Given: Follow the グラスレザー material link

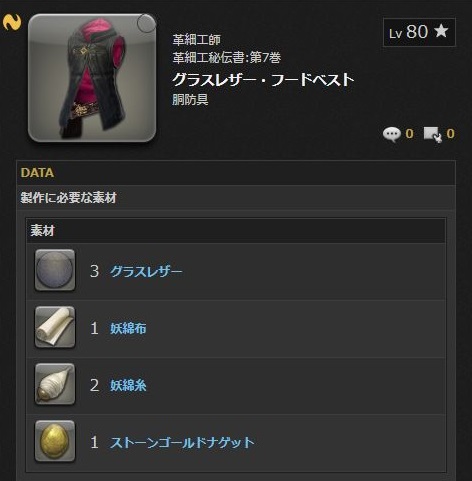Looking at the screenshot, I should [146, 271].
